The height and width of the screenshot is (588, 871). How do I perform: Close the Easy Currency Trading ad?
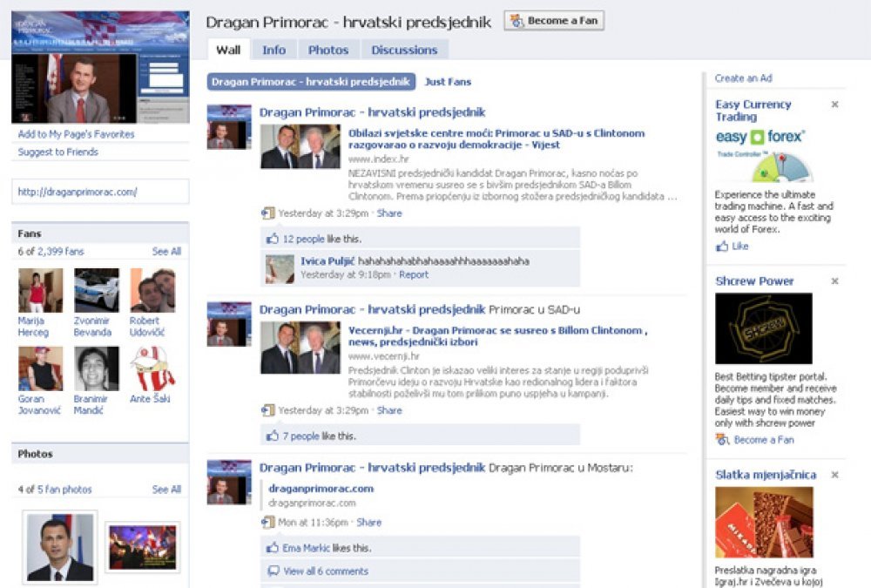[x=834, y=104]
